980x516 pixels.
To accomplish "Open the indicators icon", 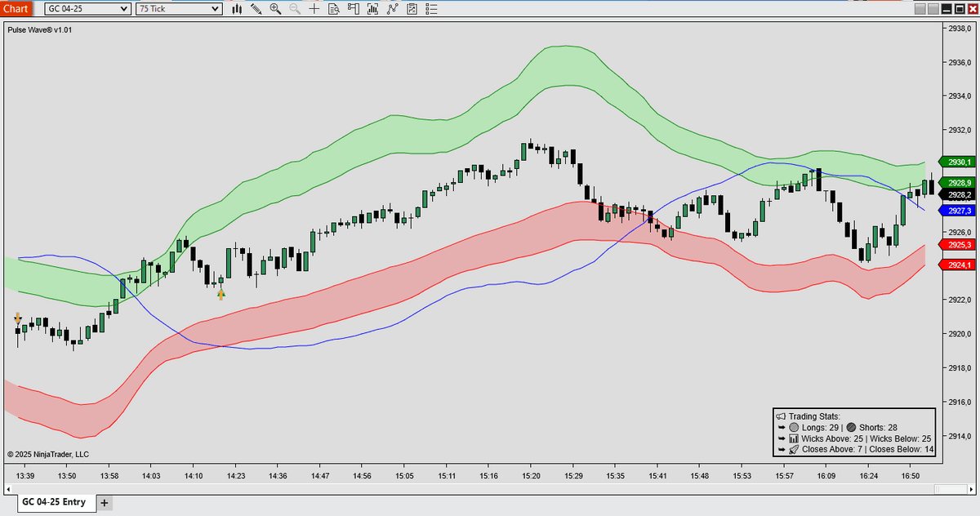I will pyautogui.click(x=372, y=9).
